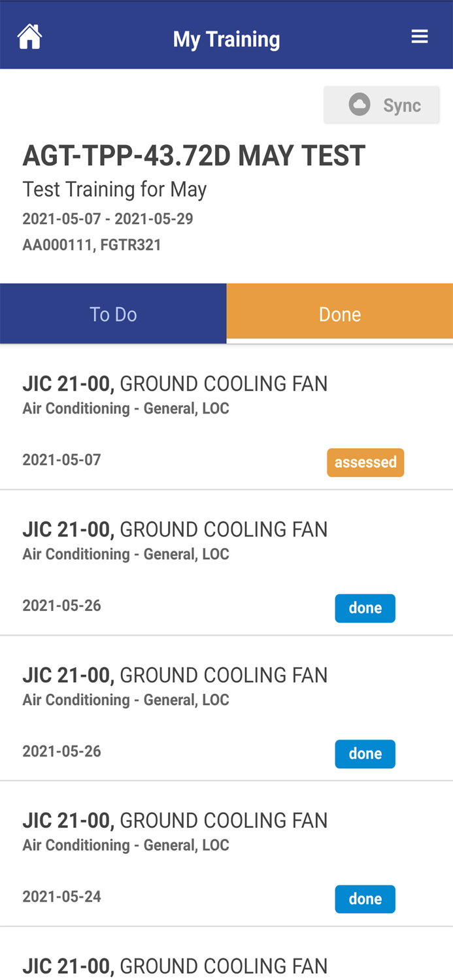This screenshot has width=453, height=980.
Task: Tap the home icon
Action: pos(30,37)
